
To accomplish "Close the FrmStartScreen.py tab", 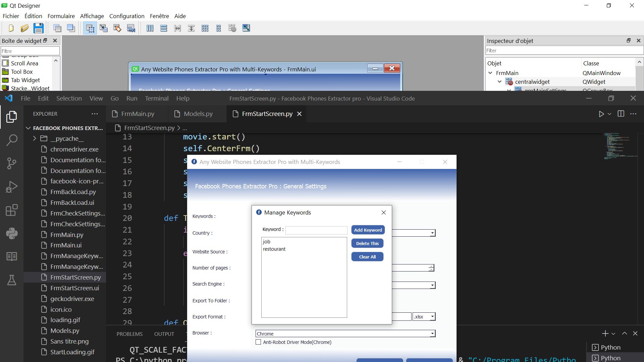I will 299,114.
